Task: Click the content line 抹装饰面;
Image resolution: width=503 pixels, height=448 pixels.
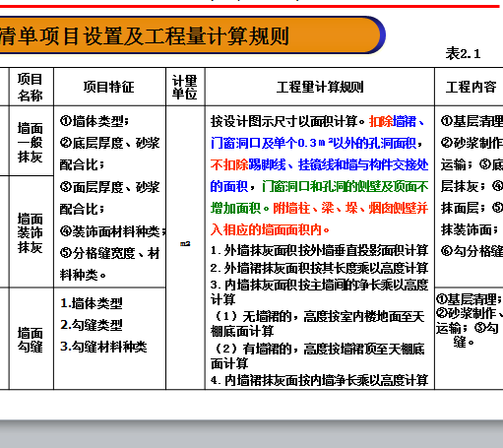Action: pos(470,229)
